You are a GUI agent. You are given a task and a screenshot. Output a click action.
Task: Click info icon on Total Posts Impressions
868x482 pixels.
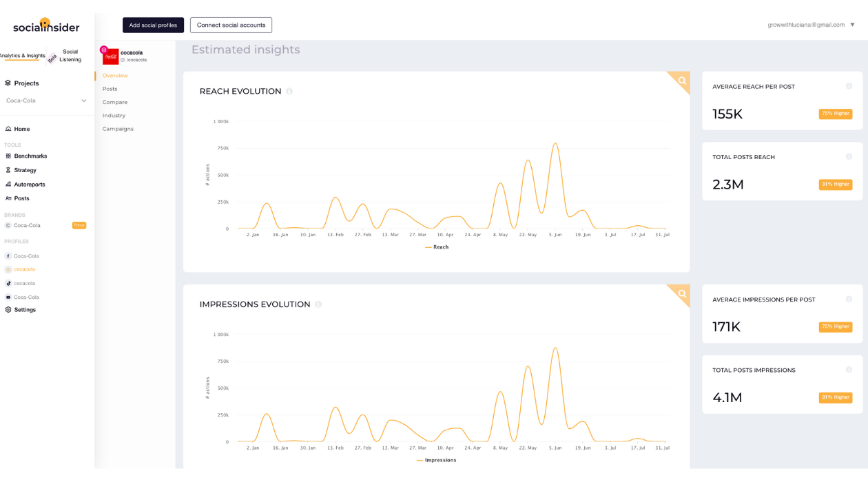point(849,370)
